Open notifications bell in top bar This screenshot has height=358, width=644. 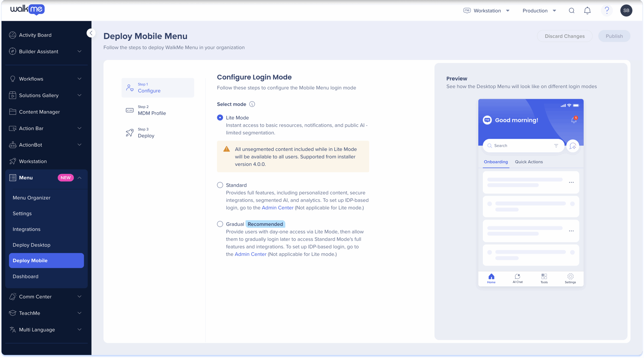point(587,11)
